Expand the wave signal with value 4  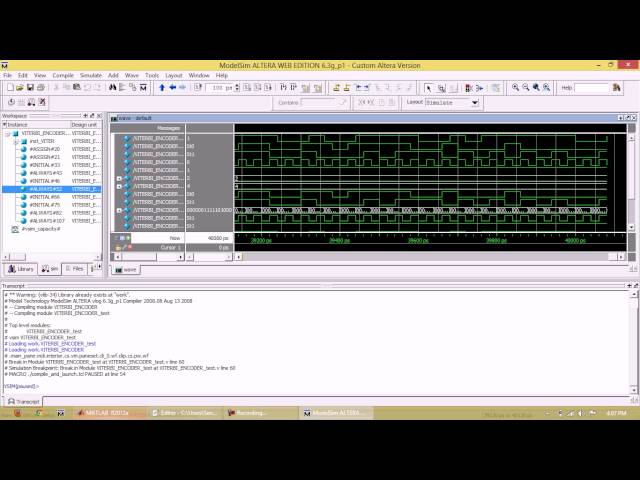click(x=119, y=186)
